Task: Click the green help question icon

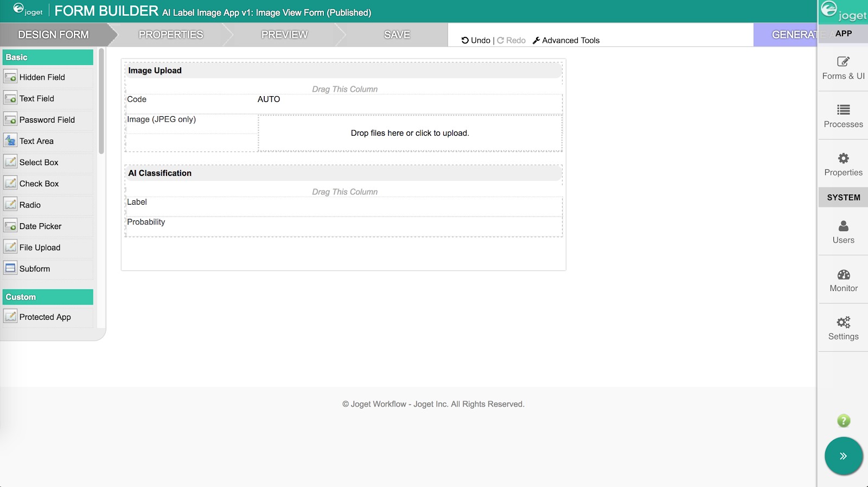Action: [844, 421]
